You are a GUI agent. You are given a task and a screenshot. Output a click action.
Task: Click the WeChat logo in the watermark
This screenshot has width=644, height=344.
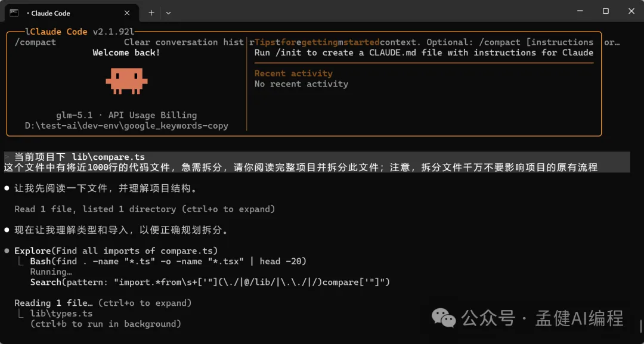point(444,317)
